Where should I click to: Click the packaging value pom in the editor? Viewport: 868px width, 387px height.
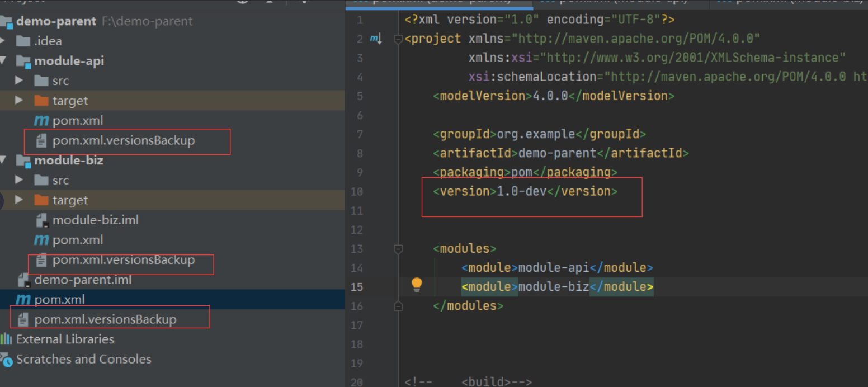click(x=522, y=172)
